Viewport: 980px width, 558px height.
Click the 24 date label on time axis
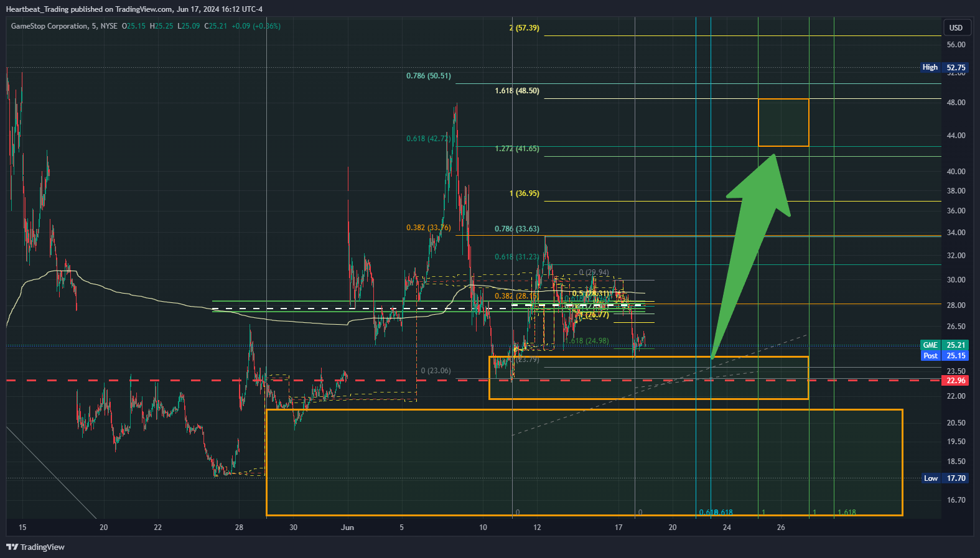click(727, 528)
